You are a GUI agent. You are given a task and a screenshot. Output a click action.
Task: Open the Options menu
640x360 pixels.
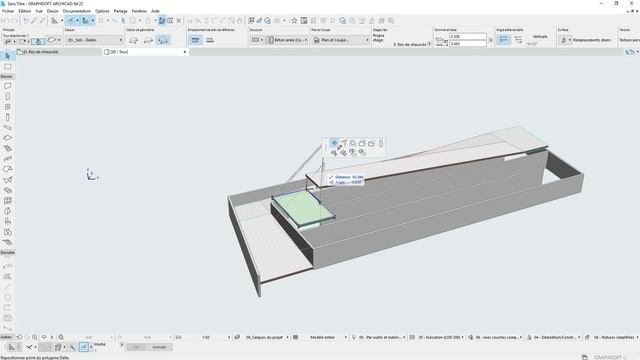tap(102, 11)
